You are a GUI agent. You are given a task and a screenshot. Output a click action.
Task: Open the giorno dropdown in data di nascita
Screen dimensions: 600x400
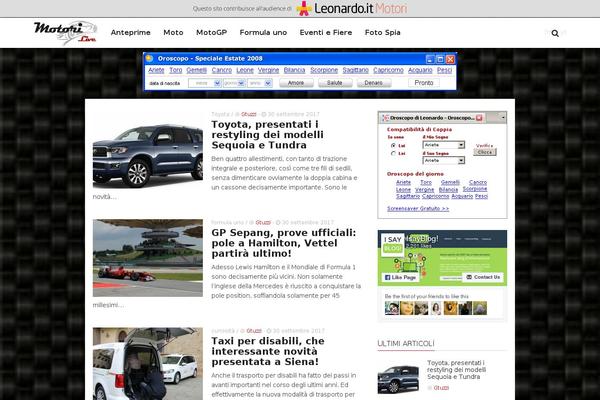(x=234, y=83)
